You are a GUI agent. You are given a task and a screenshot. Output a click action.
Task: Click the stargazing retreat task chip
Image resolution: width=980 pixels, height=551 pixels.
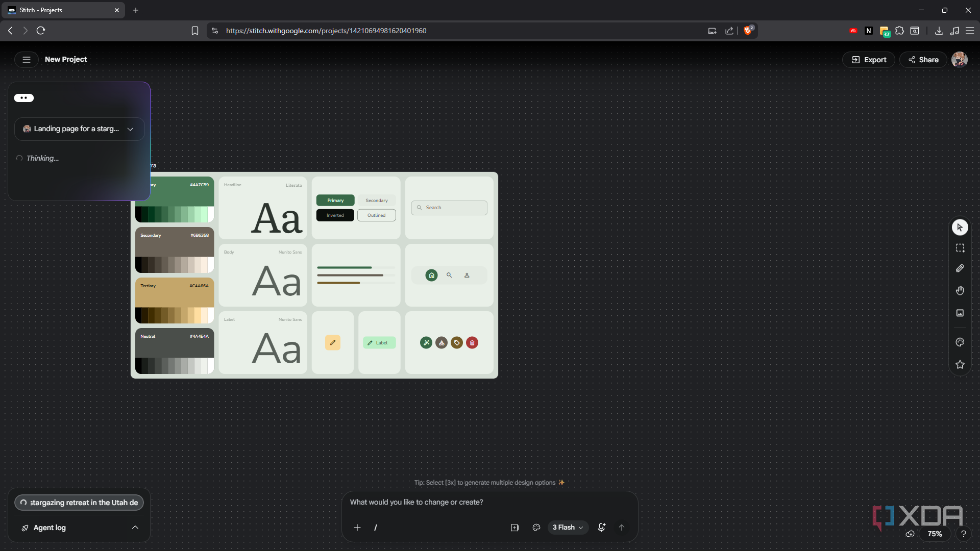pyautogui.click(x=79, y=503)
